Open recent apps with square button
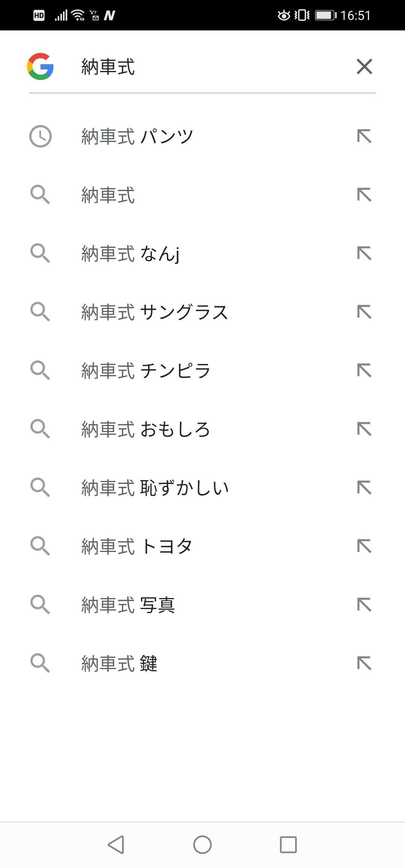Viewport: 405px width, 868px height. pos(288,845)
